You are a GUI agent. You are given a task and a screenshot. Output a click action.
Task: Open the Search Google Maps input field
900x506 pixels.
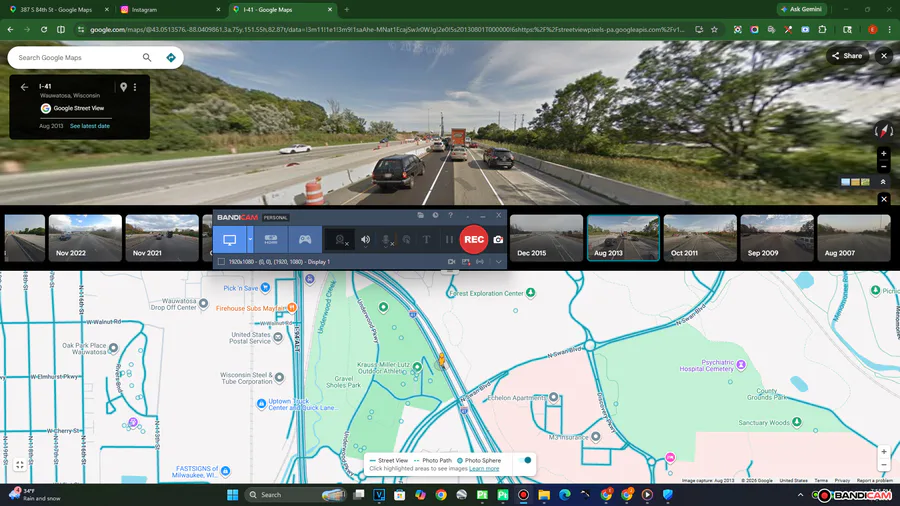[x=75, y=57]
